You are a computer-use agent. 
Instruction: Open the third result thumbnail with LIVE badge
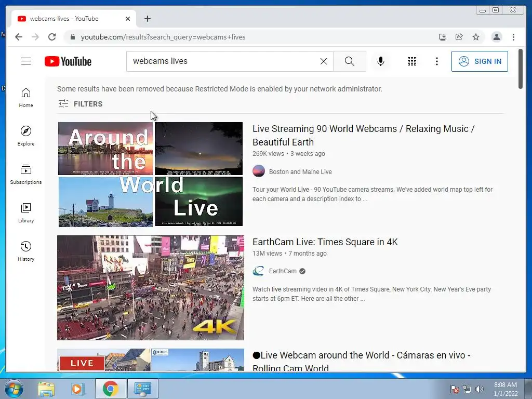click(x=150, y=360)
